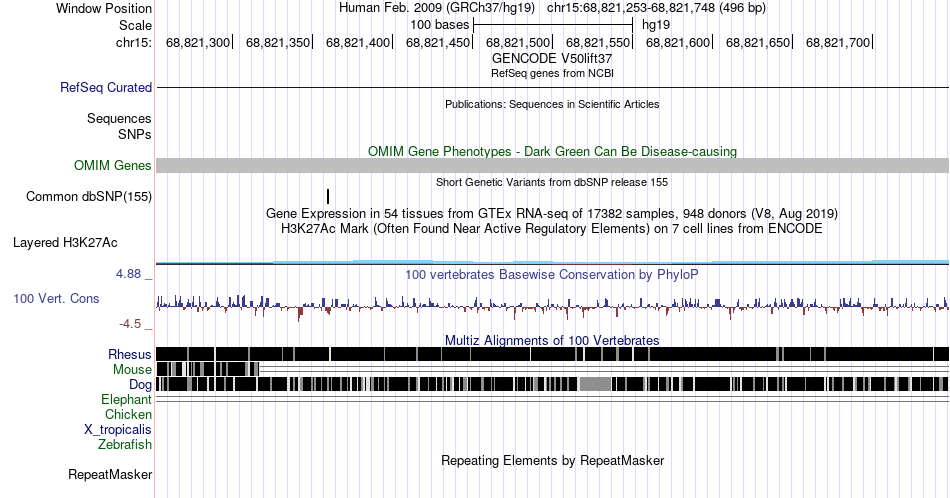Click the Sequences track label
This screenshot has height=498, width=950.
[x=119, y=118]
